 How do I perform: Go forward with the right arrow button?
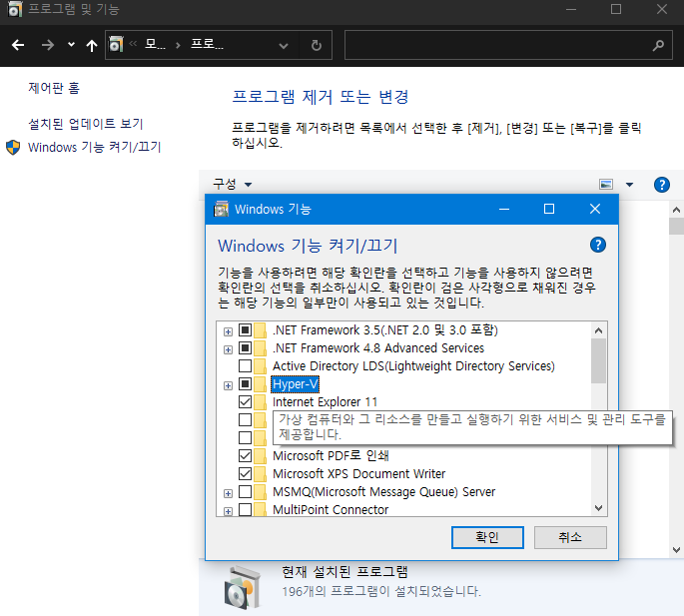coord(48,45)
